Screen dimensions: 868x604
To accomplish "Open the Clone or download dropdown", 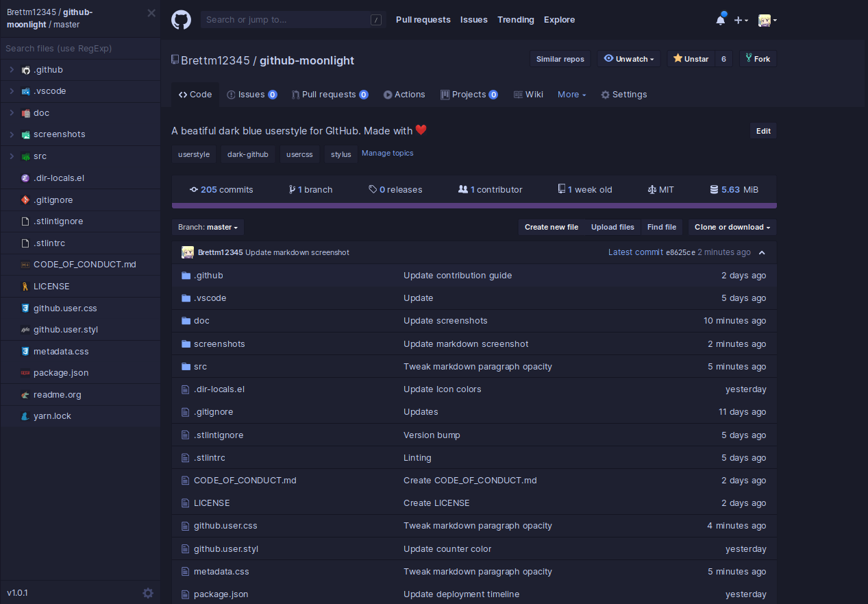I will 732,227.
